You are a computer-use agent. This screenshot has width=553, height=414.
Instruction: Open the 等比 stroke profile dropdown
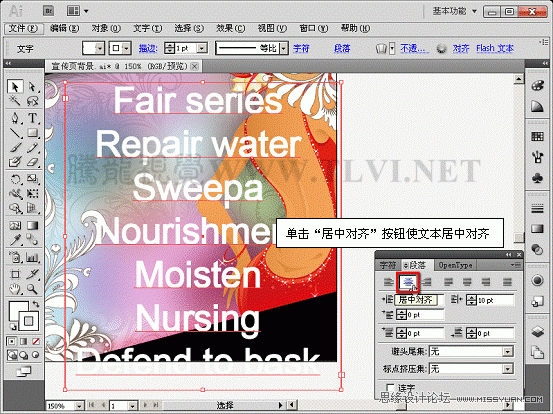284,48
